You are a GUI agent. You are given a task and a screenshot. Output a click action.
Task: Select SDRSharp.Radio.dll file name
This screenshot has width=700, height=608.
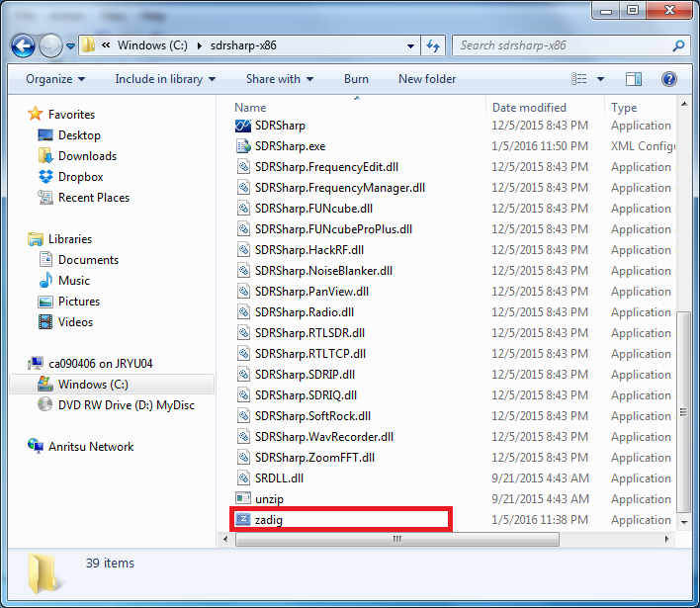304,312
